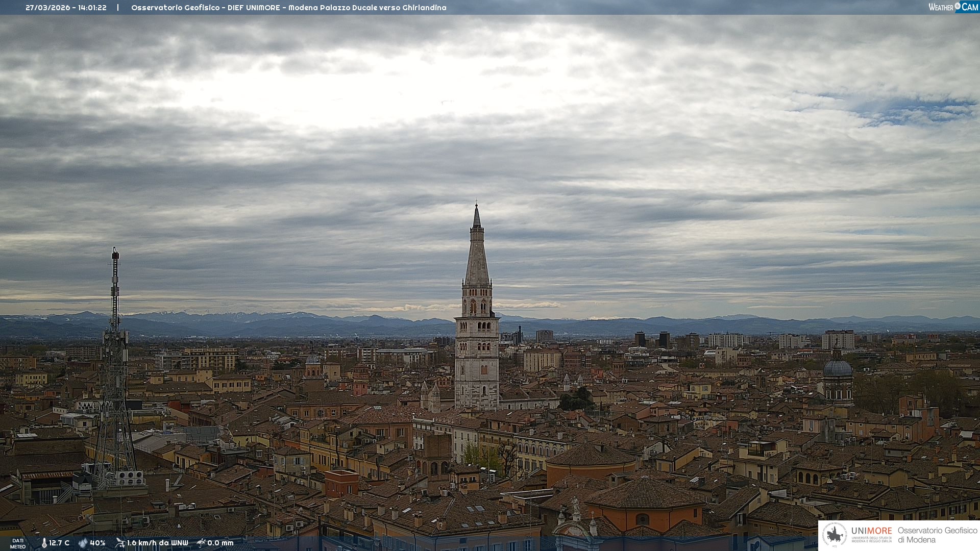Screen dimensions: 980x551
Task: Click the 0.0 mm rainfall reading
Action: (220, 543)
